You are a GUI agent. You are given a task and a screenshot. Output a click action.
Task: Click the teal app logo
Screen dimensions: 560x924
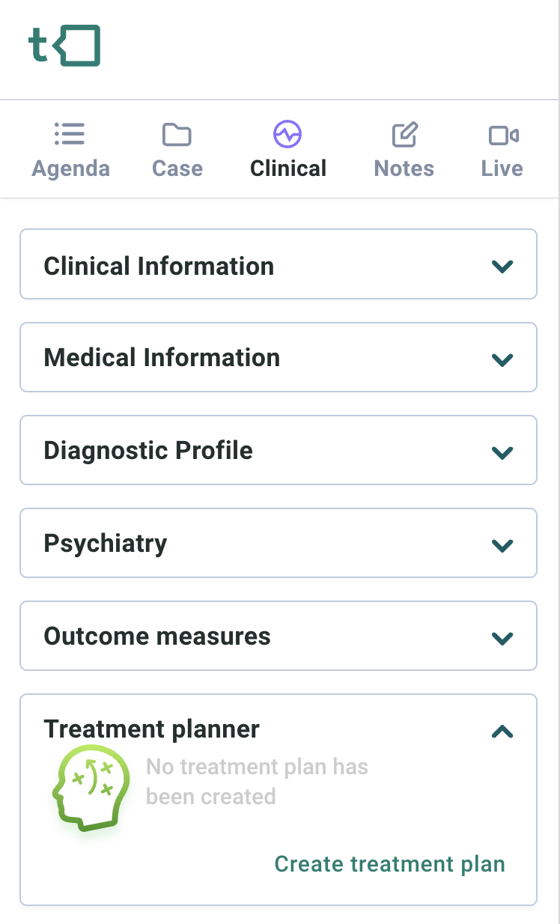point(64,46)
